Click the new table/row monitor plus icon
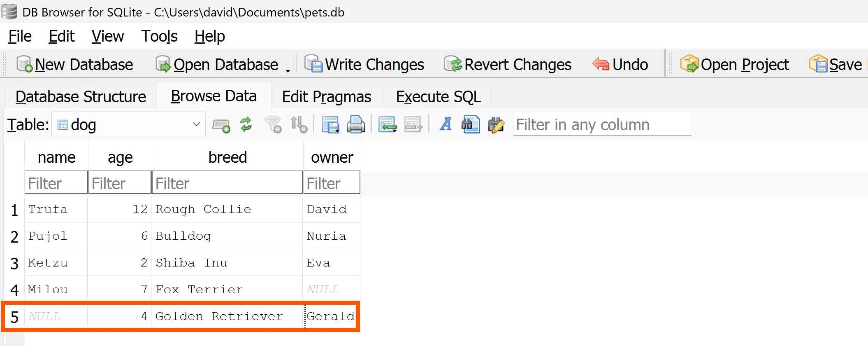This screenshot has width=868, height=346. [221, 125]
